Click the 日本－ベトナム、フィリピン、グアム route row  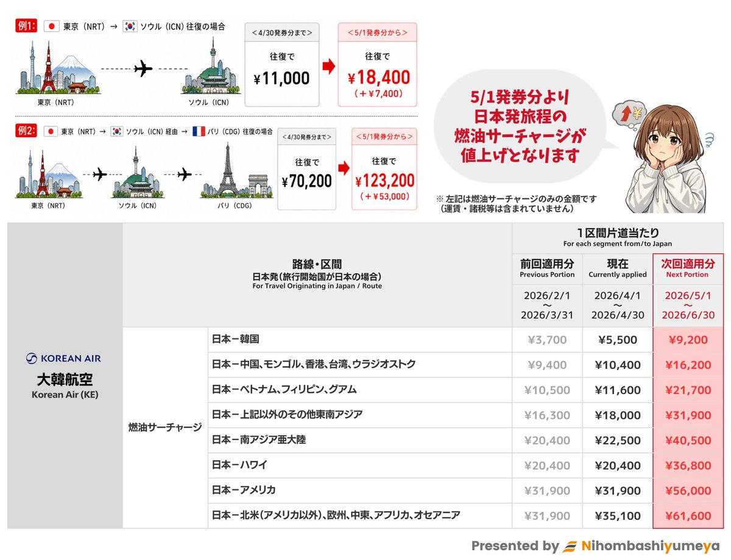coord(360,390)
